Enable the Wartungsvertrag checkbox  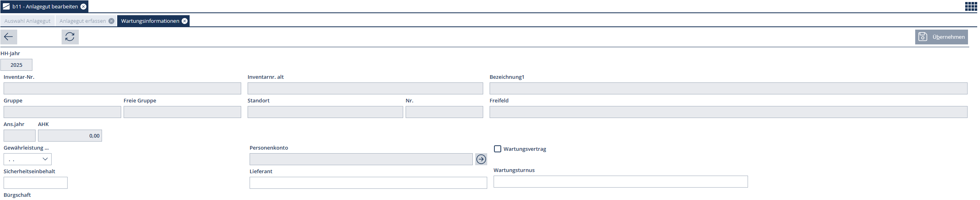pyautogui.click(x=498, y=149)
